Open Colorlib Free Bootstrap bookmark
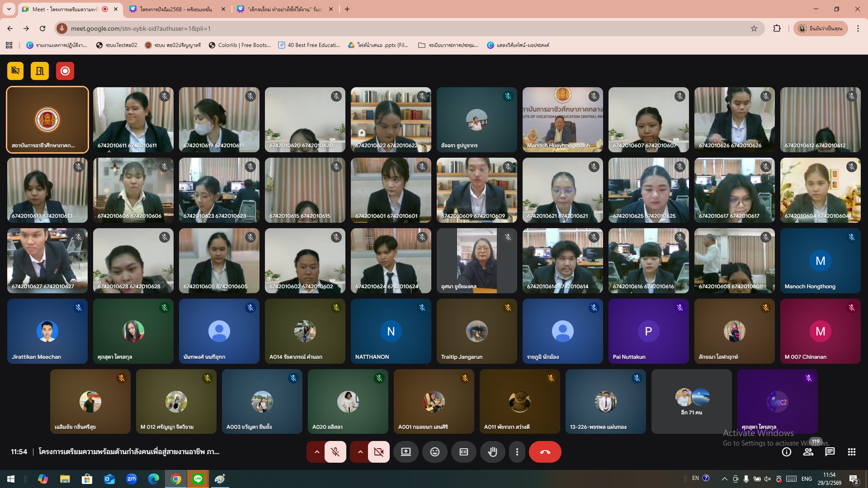This screenshot has width=868, height=488. [x=240, y=45]
